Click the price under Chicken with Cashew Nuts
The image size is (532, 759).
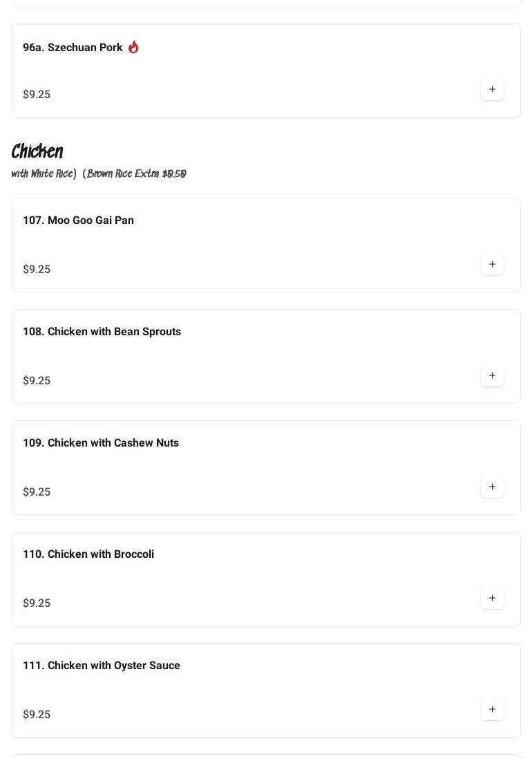point(37,492)
